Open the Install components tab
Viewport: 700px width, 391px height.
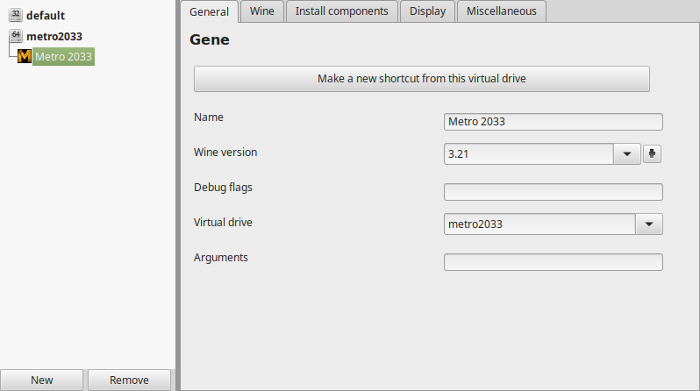click(342, 11)
